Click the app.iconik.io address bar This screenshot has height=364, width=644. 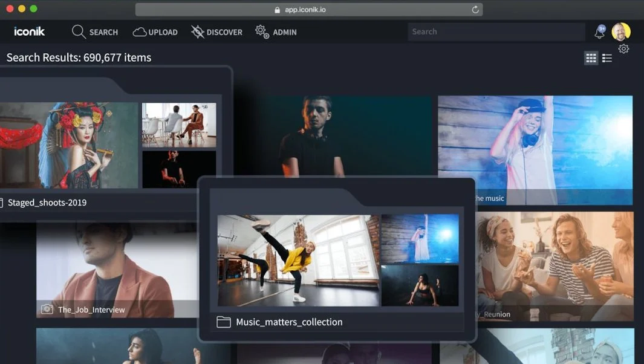tap(308, 10)
